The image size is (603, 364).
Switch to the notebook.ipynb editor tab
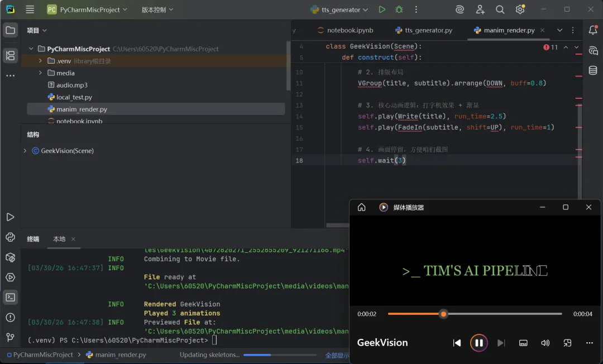345,30
